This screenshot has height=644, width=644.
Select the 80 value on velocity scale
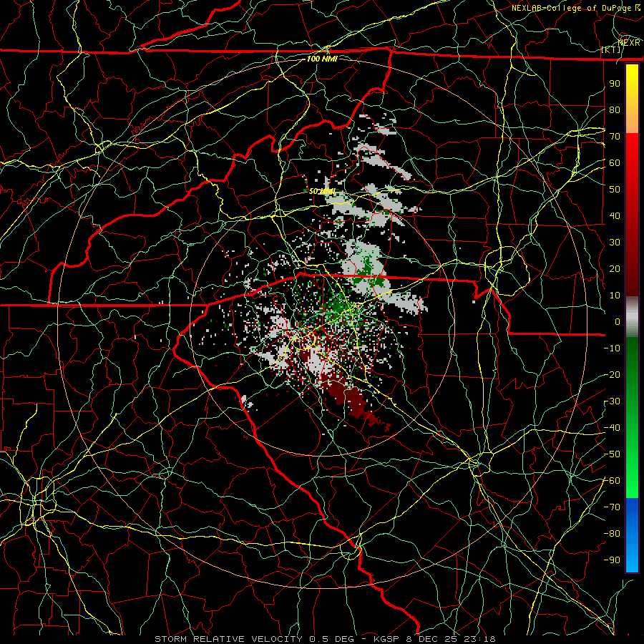coord(615,109)
